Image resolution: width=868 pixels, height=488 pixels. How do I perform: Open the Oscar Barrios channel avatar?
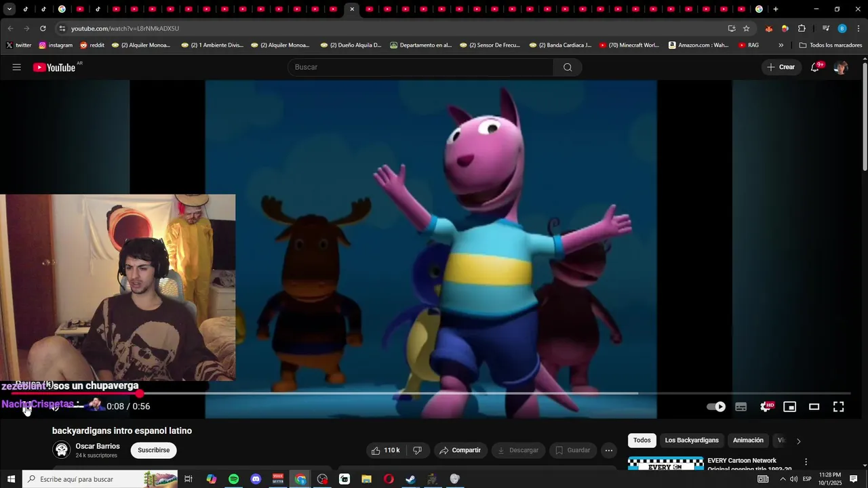click(x=62, y=450)
